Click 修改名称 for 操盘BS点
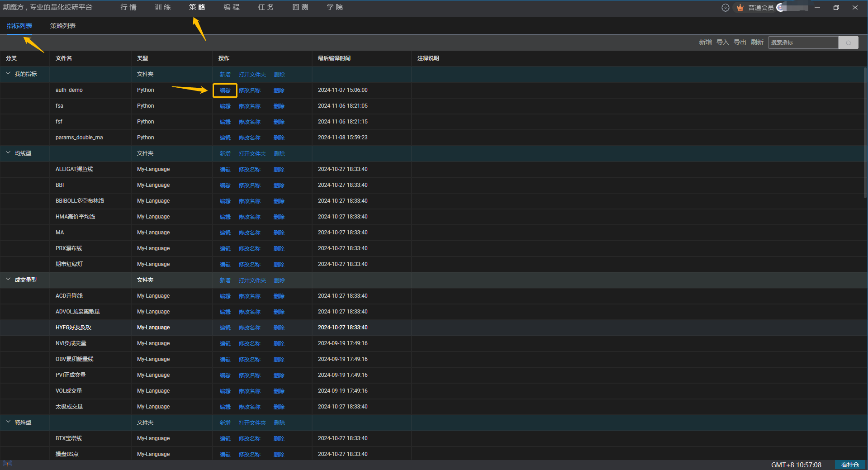Image resolution: width=868 pixels, height=470 pixels. coord(250,455)
